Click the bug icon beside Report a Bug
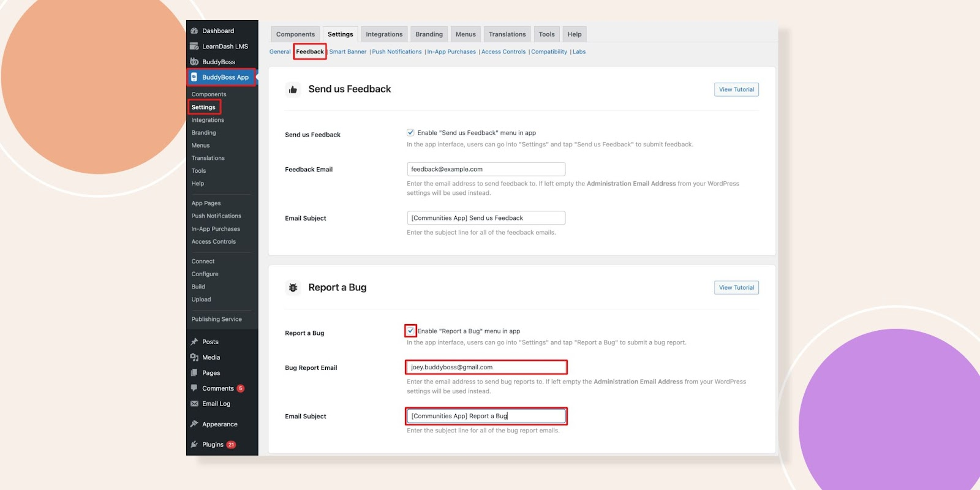The width and height of the screenshot is (980, 490). point(293,287)
